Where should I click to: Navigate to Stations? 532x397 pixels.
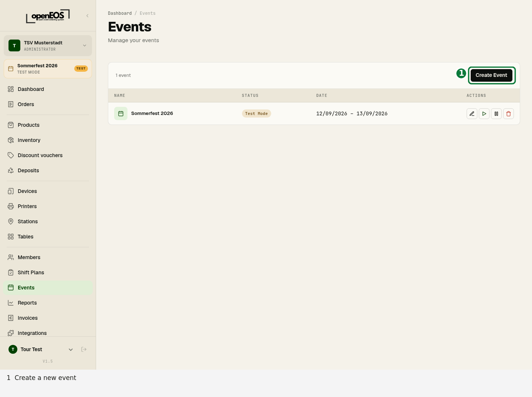(x=48, y=221)
